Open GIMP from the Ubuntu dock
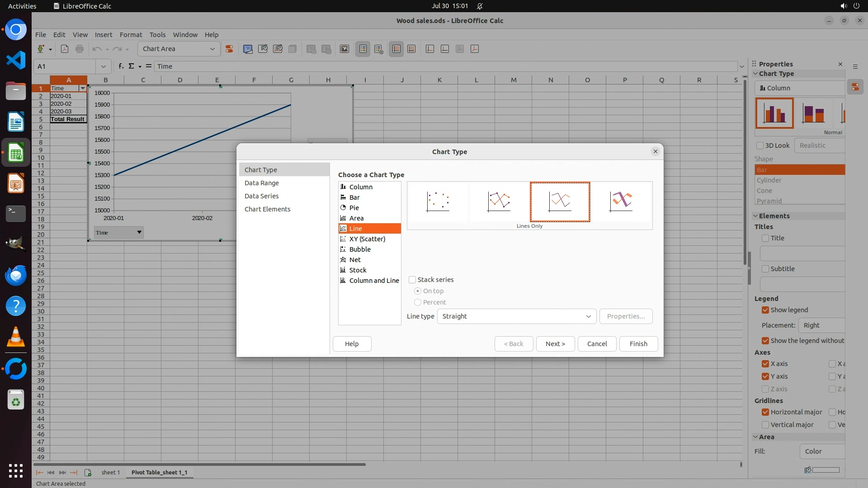 (x=16, y=244)
